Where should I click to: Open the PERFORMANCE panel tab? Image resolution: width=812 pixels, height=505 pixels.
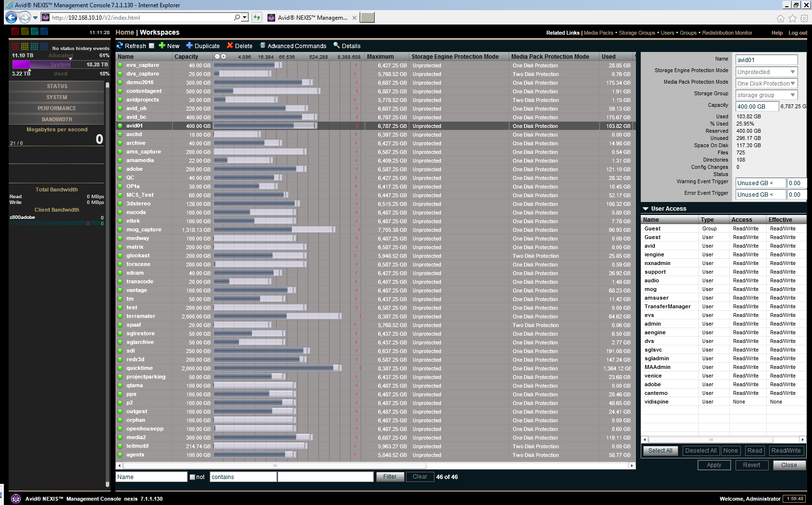pyautogui.click(x=57, y=108)
